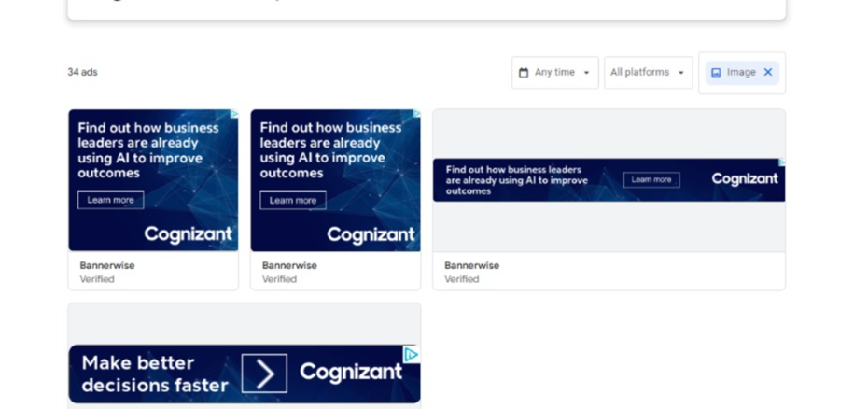Click the image icon in the Image chip
The height and width of the screenshot is (409, 868).
pos(716,73)
